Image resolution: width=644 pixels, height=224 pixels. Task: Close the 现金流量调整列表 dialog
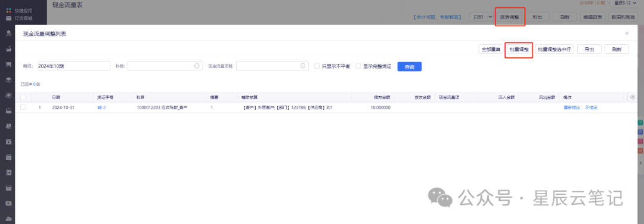point(627,33)
